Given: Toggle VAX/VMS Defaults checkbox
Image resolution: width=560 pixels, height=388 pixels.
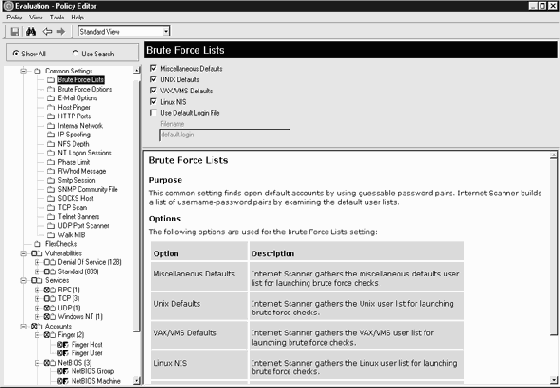Looking at the screenshot, I should click(153, 90).
